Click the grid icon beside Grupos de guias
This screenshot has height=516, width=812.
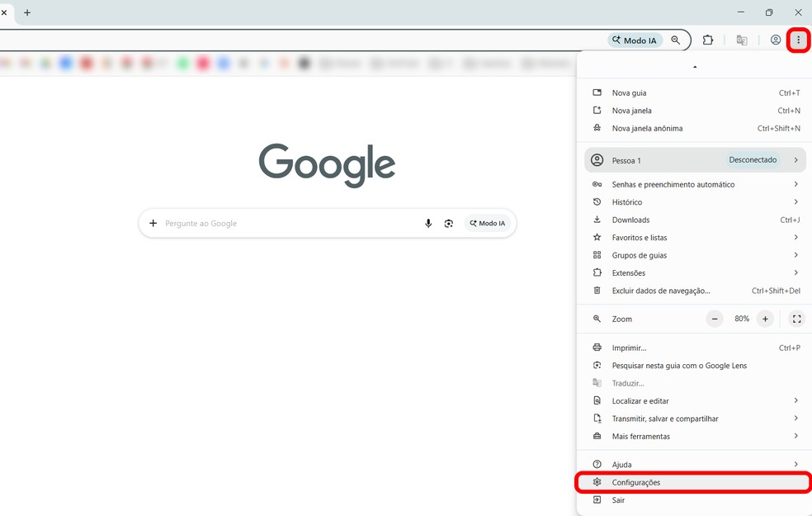(597, 254)
